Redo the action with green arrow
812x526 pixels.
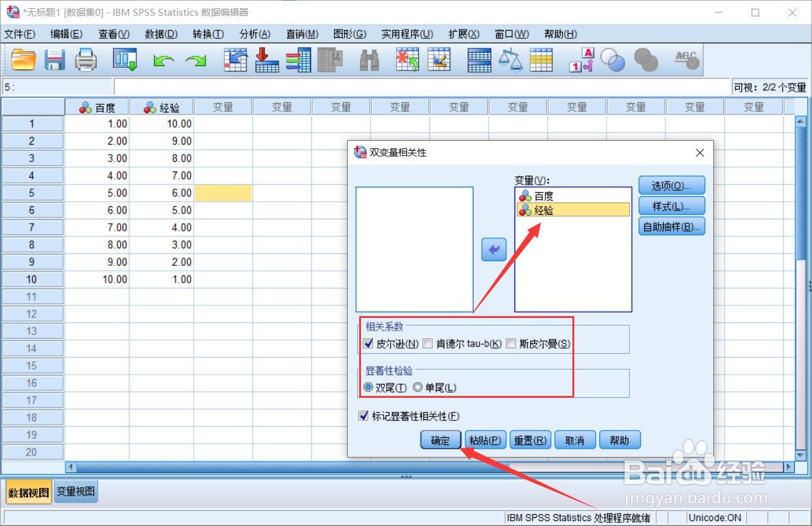pos(196,61)
